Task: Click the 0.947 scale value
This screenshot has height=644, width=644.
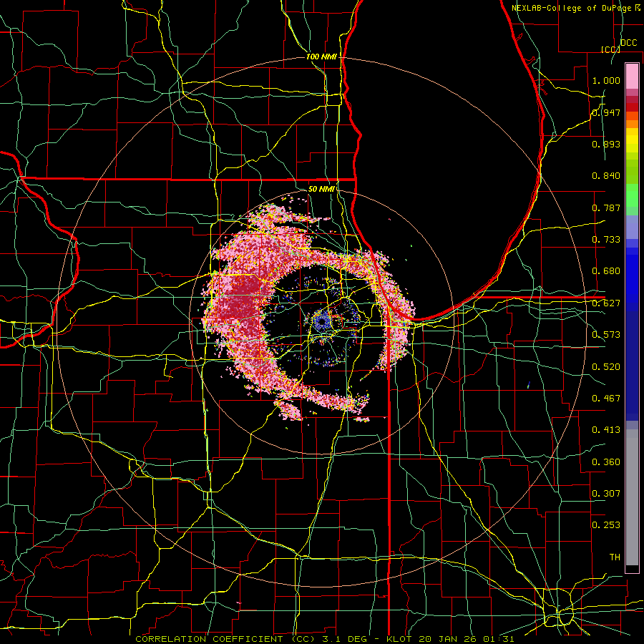Action: (606, 112)
